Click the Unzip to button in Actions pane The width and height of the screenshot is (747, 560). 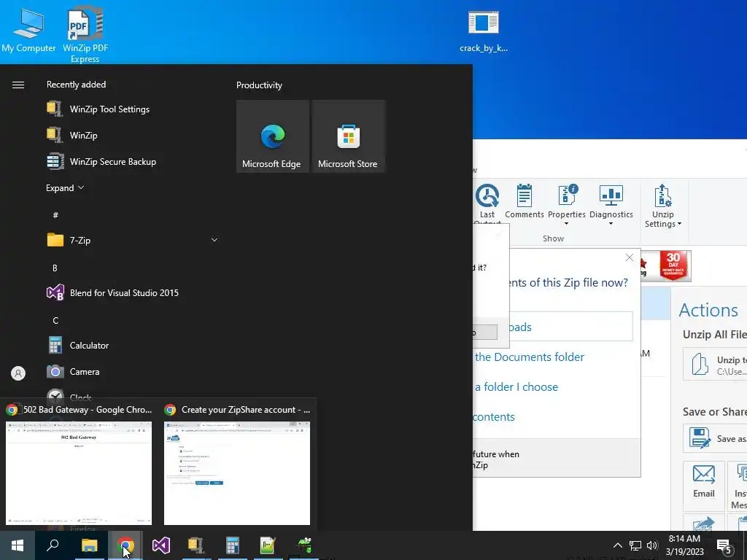point(715,365)
